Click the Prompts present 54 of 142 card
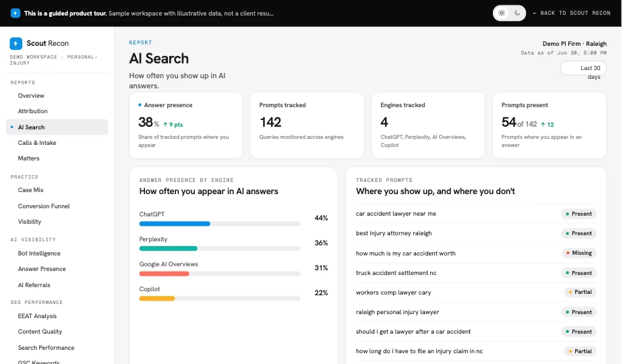 (x=550, y=125)
